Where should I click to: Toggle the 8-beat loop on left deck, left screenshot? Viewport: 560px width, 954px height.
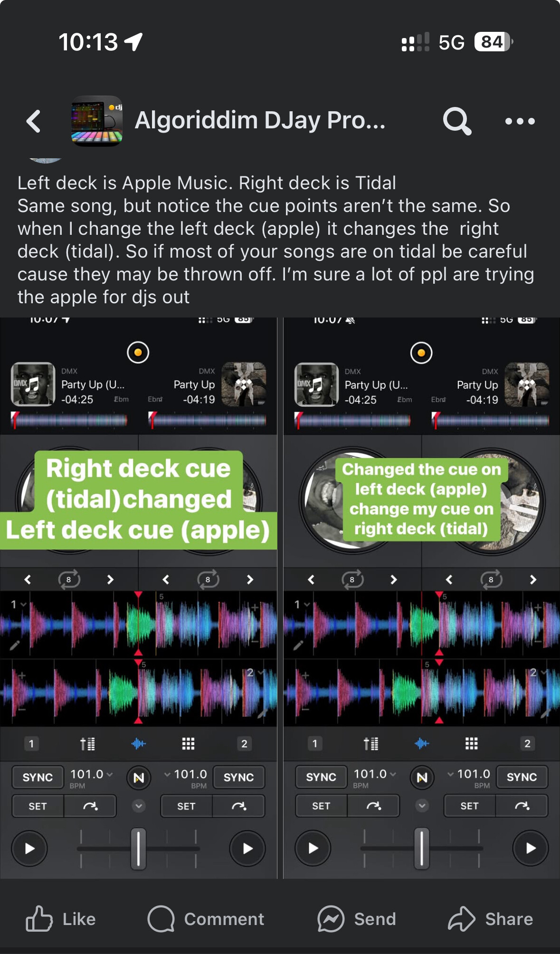tap(69, 579)
